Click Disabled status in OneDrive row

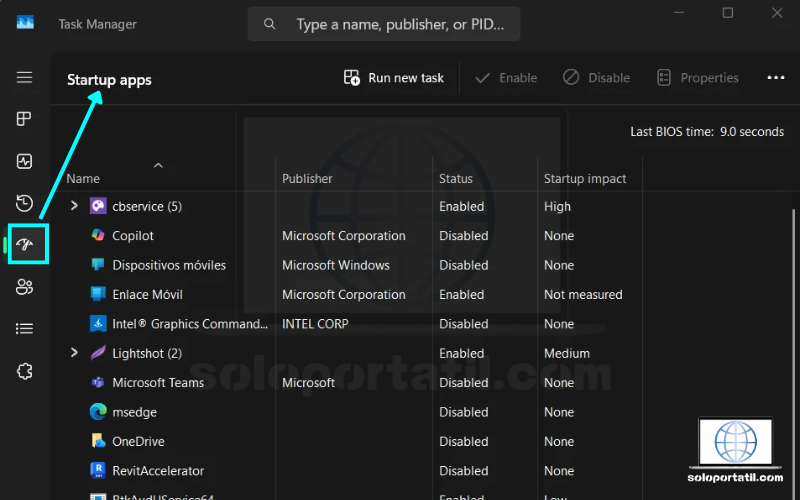[x=464, y=441]
